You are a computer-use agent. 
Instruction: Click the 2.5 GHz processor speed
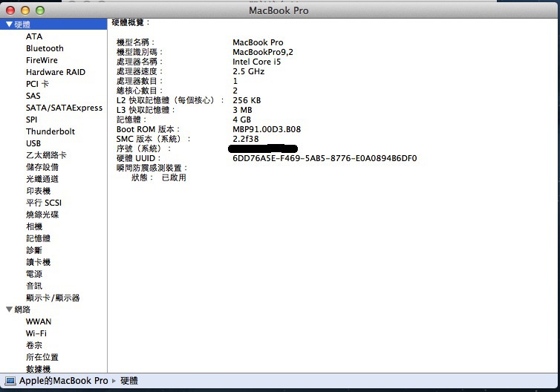(249, 71)
